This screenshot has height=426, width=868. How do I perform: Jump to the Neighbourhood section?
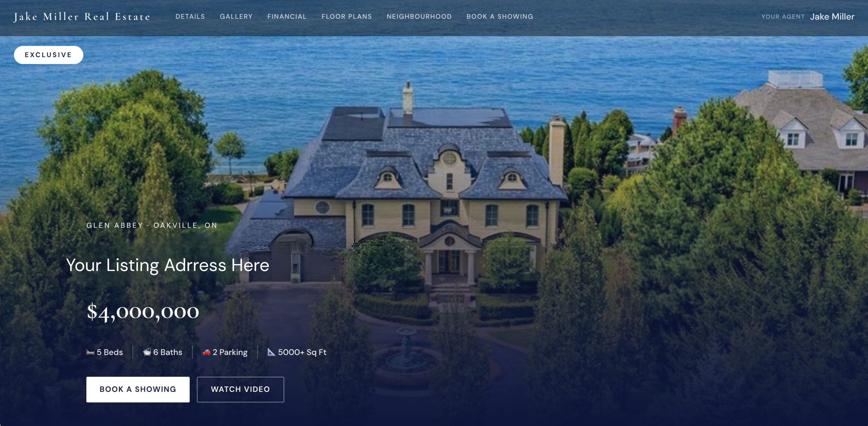click(x=419, y=17)
